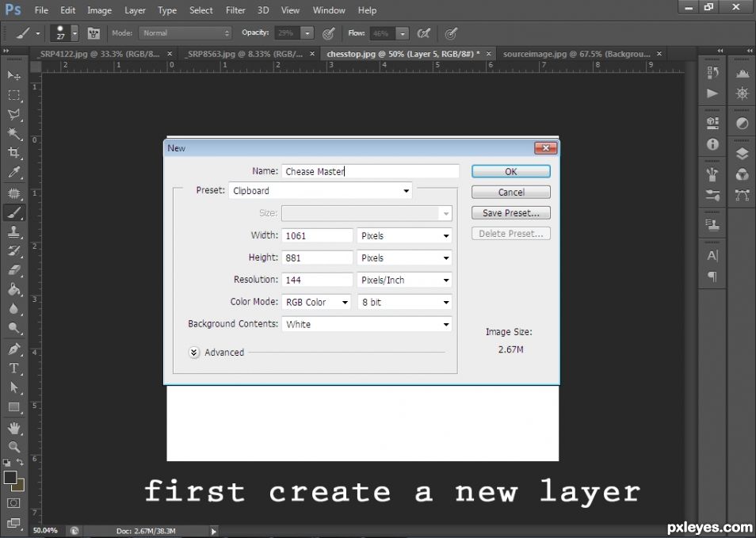Select the Blur tool

[x=14, y=308]
